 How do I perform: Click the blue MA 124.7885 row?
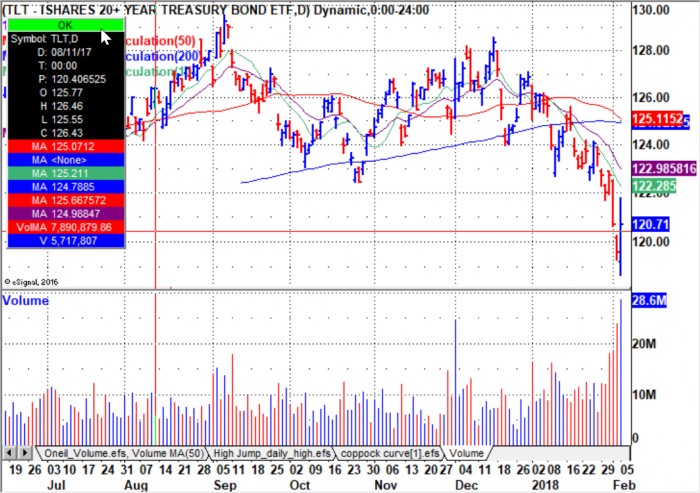pyautogui.click(x=66, y=187)
